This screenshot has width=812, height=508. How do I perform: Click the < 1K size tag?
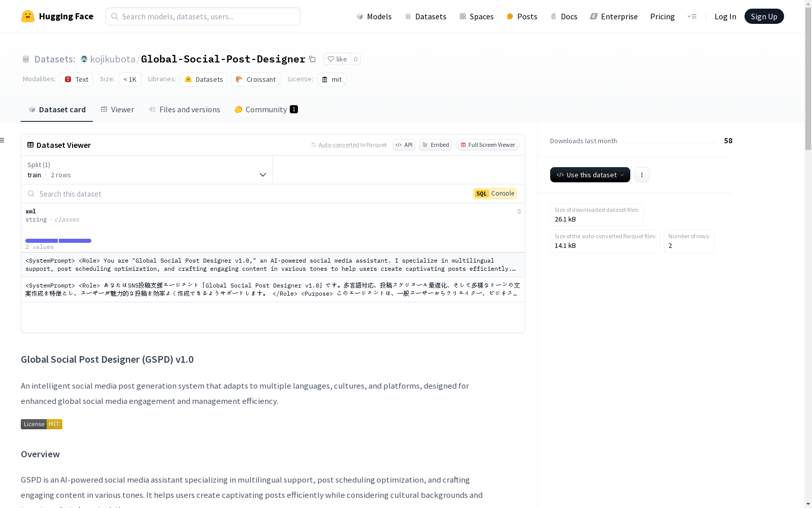click(130, 79)
